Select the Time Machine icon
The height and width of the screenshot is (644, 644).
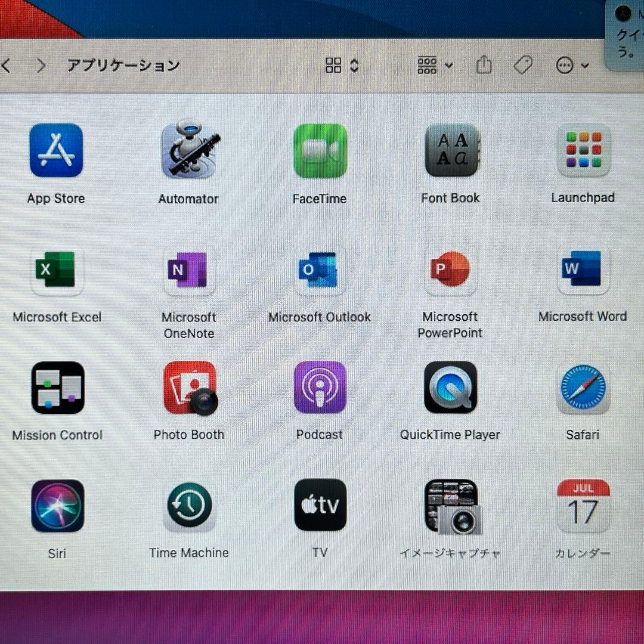pos(190,506)
